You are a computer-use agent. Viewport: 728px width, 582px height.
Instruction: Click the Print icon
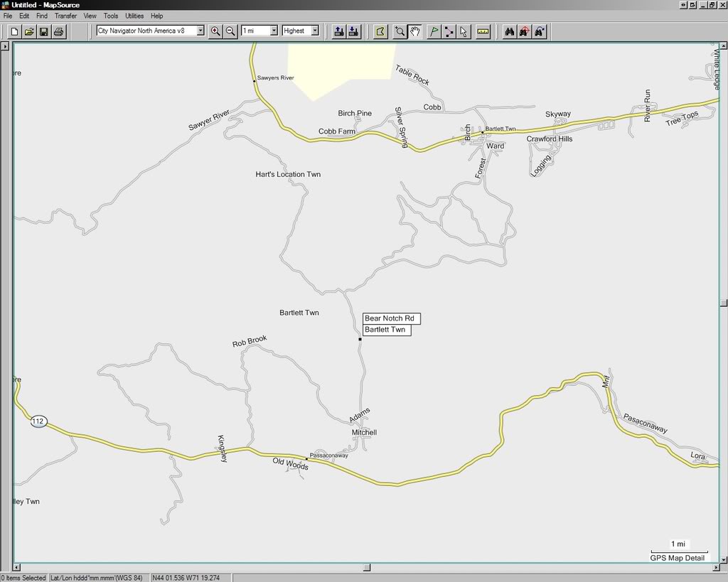coord(59,31)
